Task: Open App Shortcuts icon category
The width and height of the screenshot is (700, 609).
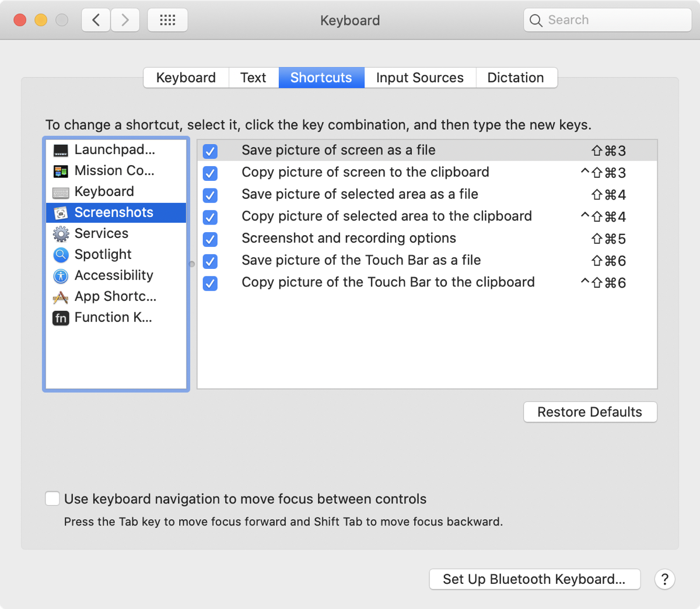Action: (61, 297)
